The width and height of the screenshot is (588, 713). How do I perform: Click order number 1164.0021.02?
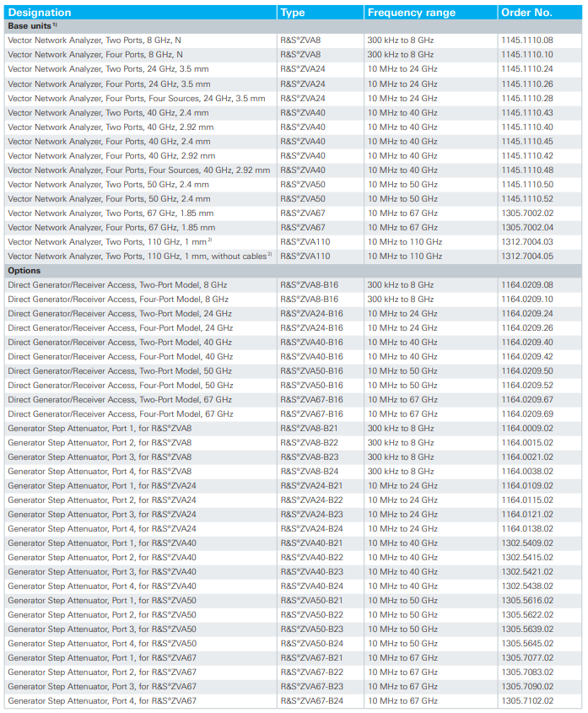(x=527, y=457)
